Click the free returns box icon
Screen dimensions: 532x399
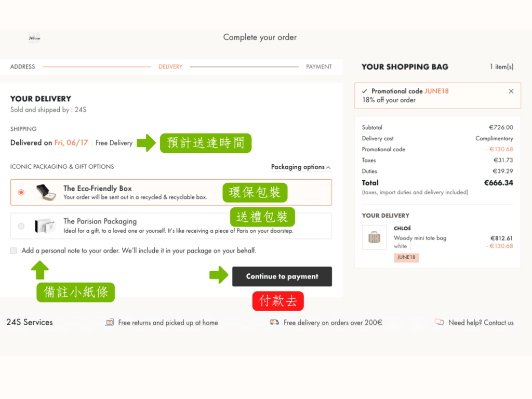(x=110, y=322)
